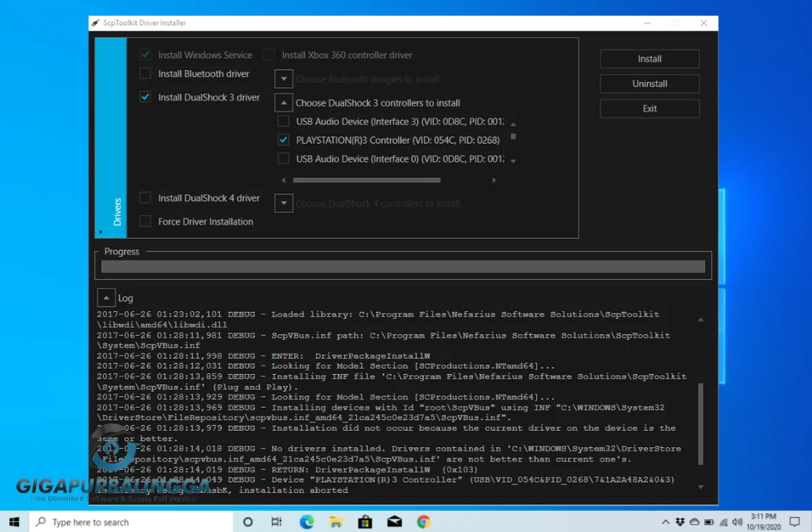The image size is (812, 532).
Task: Launch Google Chrome from the taskbar
Action: 423,521
